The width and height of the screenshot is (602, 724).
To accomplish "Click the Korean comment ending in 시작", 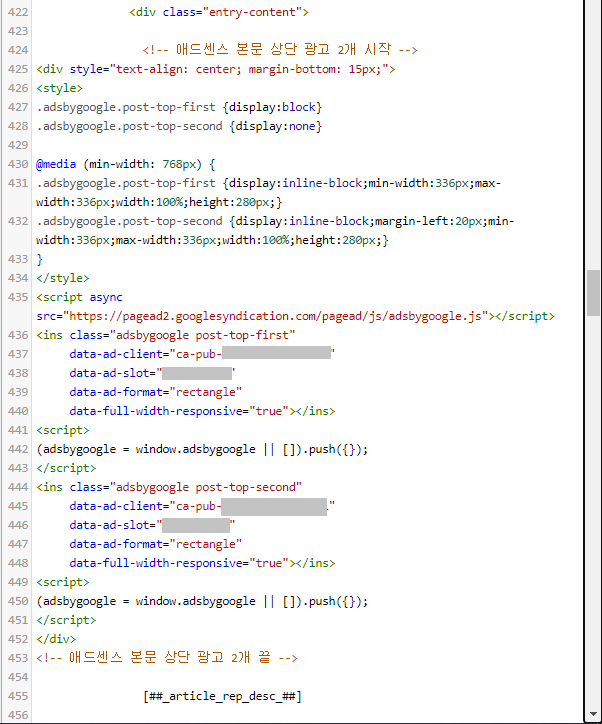I will click(280, 49).
